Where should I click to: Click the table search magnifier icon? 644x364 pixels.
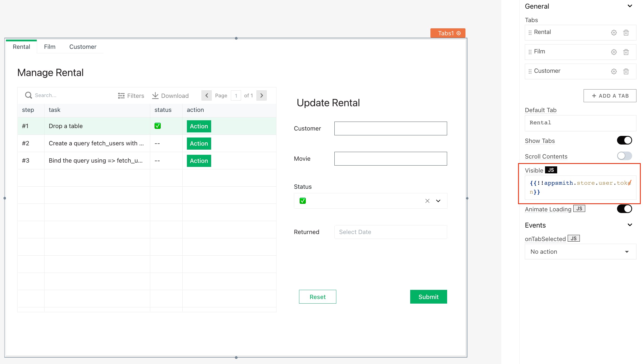tap(28, 95)
